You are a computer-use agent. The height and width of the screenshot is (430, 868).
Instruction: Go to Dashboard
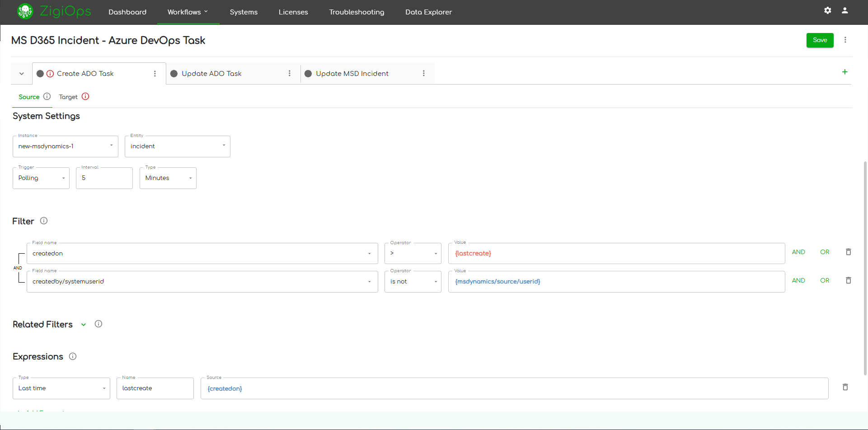point(127,12)
